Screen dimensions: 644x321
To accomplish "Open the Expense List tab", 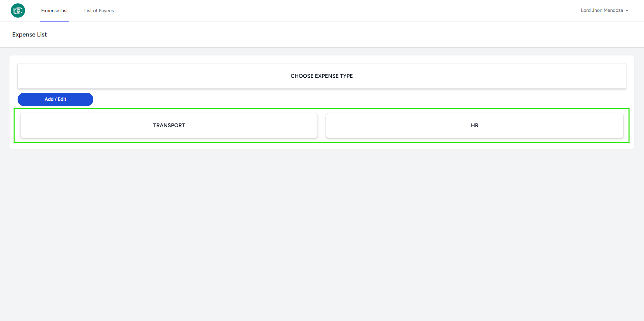I will pos(54,10).
